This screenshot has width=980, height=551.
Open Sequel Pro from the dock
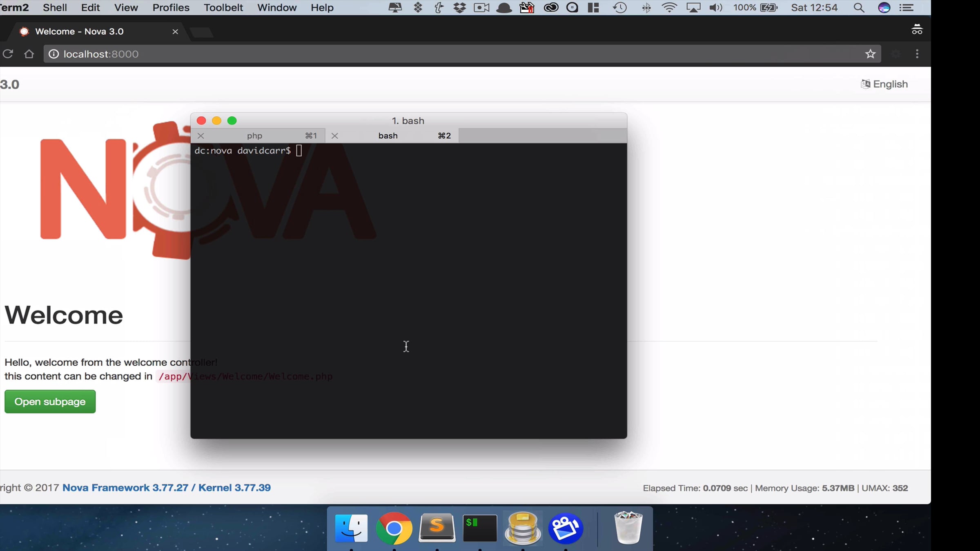(x=523, y=528)
